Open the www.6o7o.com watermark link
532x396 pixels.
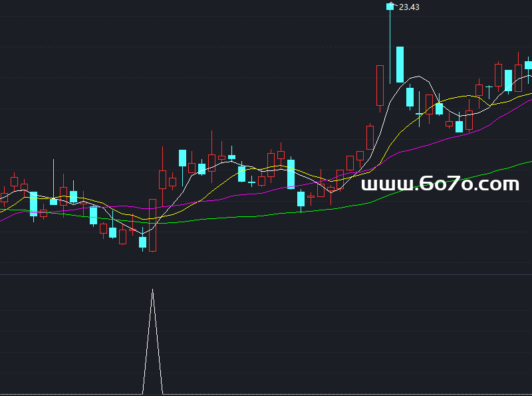click(x=440, y=184)
